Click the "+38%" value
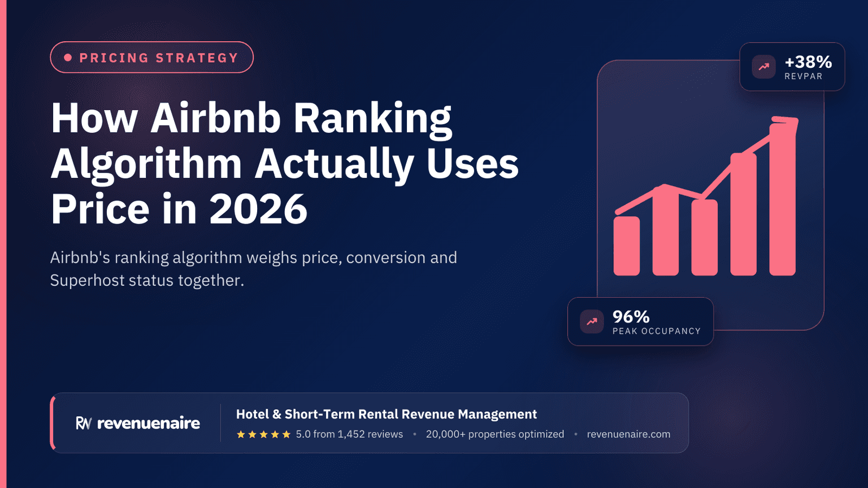This screenshot has width=868, height=488. [808, 62]
